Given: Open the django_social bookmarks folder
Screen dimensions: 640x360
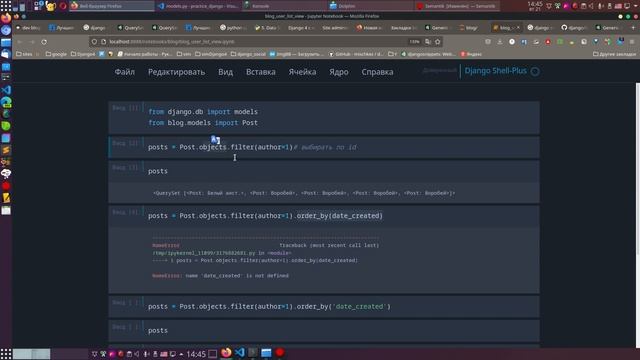Looking at the screenshot, I should point(248,54).
